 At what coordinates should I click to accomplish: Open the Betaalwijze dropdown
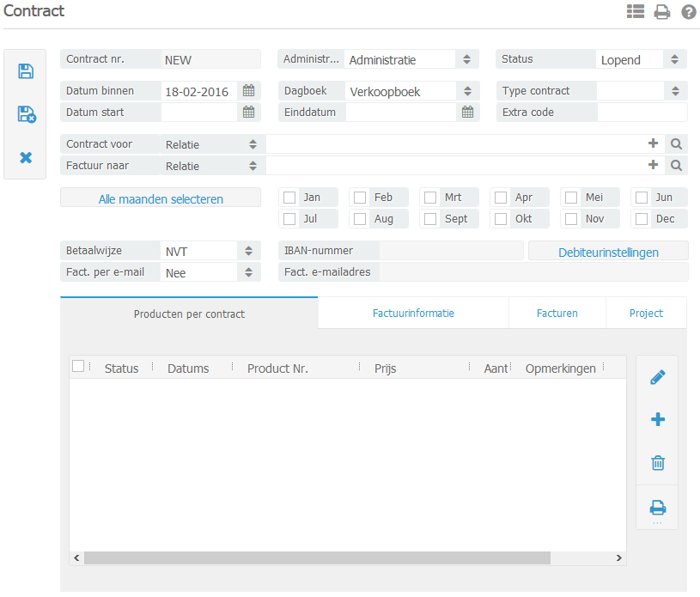pos(248,251)
